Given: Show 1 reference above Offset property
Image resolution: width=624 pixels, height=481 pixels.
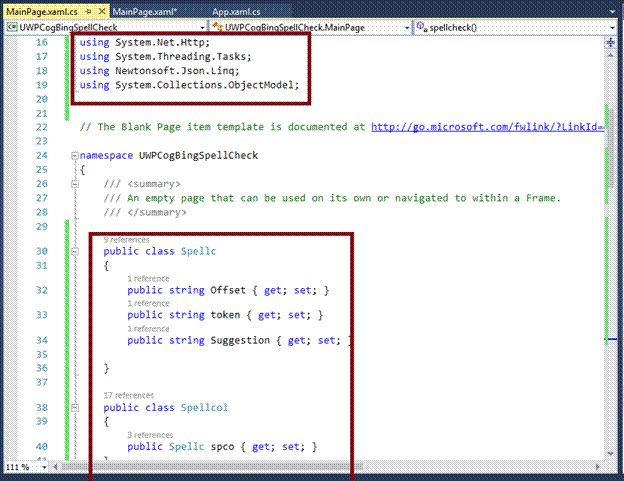Looking at the screenshot, I should point(148,278).
